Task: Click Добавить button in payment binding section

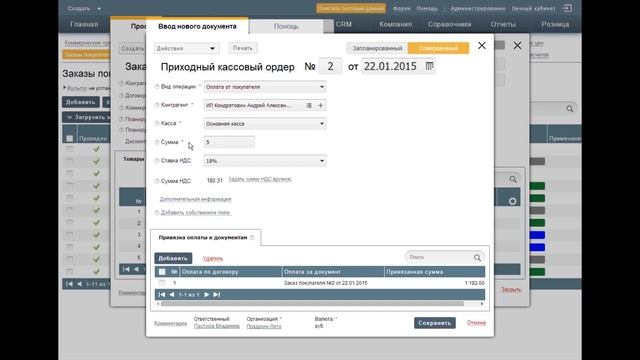Action: (x=173, y=258)
